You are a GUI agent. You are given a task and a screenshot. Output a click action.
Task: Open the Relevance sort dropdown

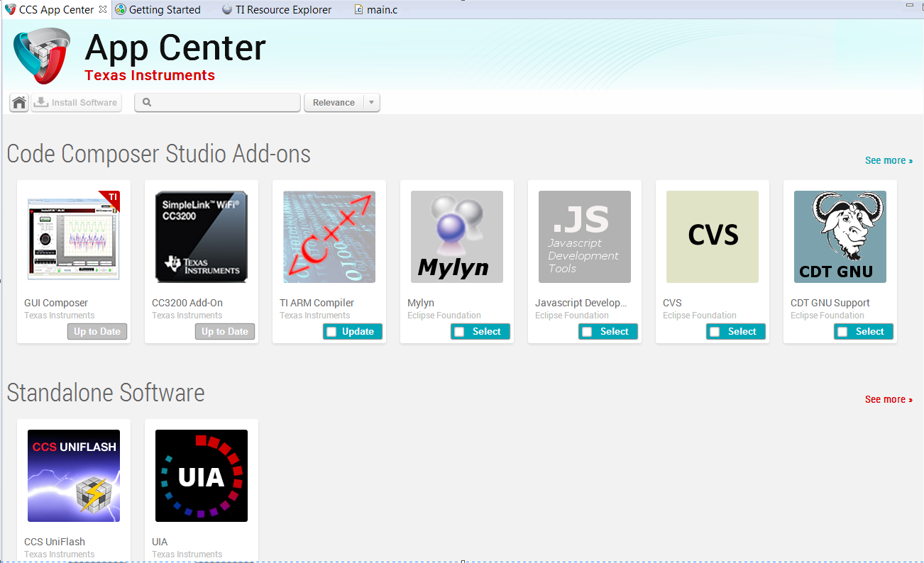pyautogui.click(x=342, y=103)
